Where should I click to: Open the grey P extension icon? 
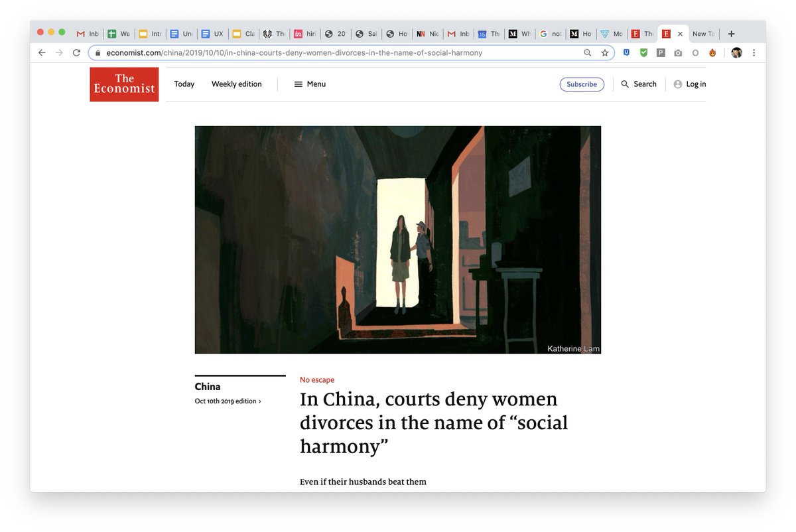(661, 53)
